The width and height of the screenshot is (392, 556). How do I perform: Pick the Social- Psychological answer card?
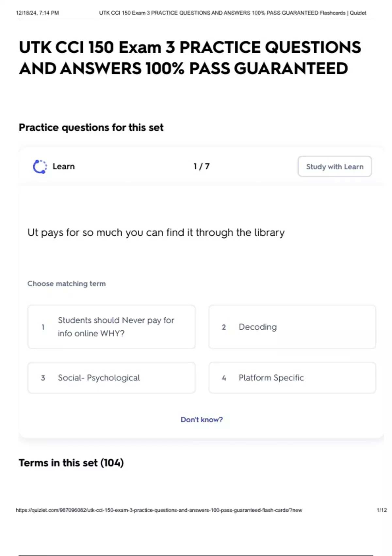pyautogui.click(x=111, y=377)
